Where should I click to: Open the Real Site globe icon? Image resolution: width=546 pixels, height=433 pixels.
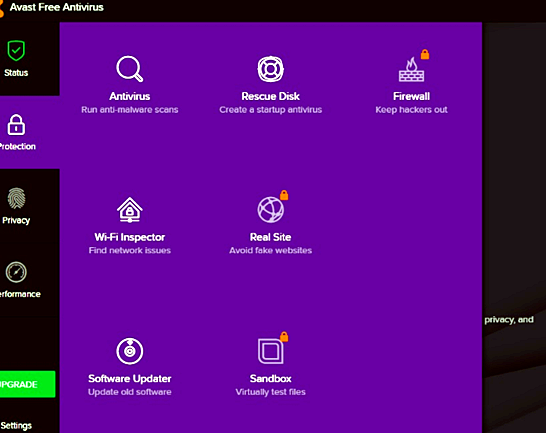pyautogui.click(x=271, y=210)
